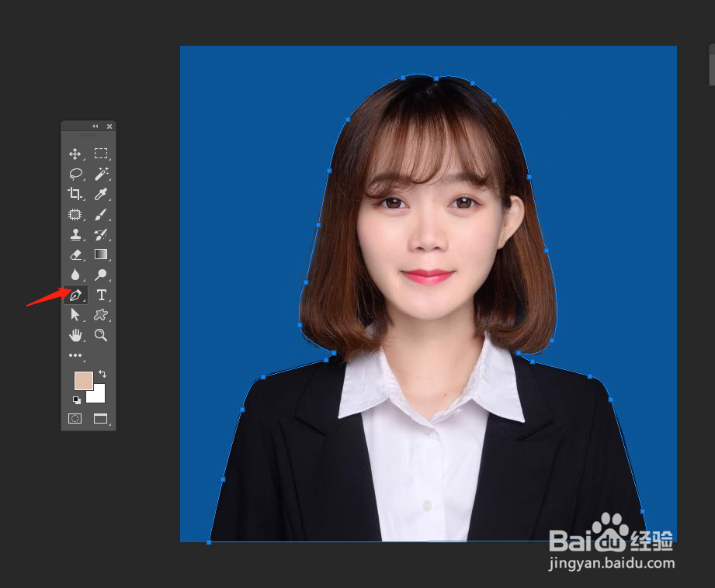The image size is (715, 588).
Task: Select the Horizontal Type tool
Action: tap(101, 295)
